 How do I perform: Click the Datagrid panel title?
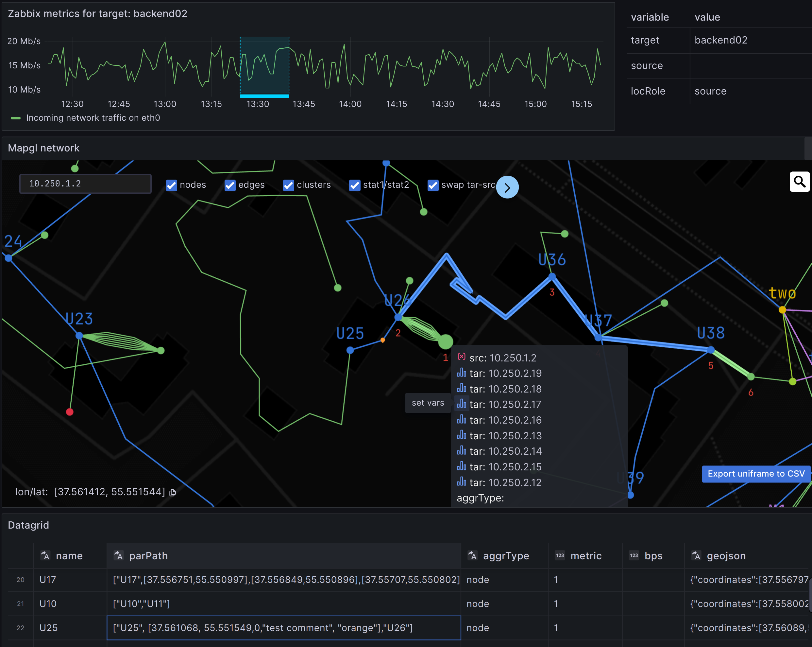(29, 525)
